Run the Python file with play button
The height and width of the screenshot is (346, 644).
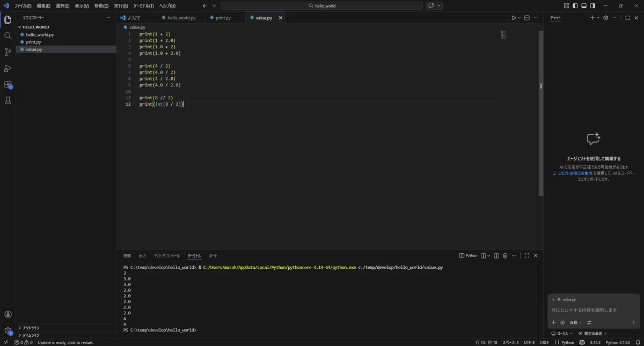pyautogui.click(x=514, y=18)
